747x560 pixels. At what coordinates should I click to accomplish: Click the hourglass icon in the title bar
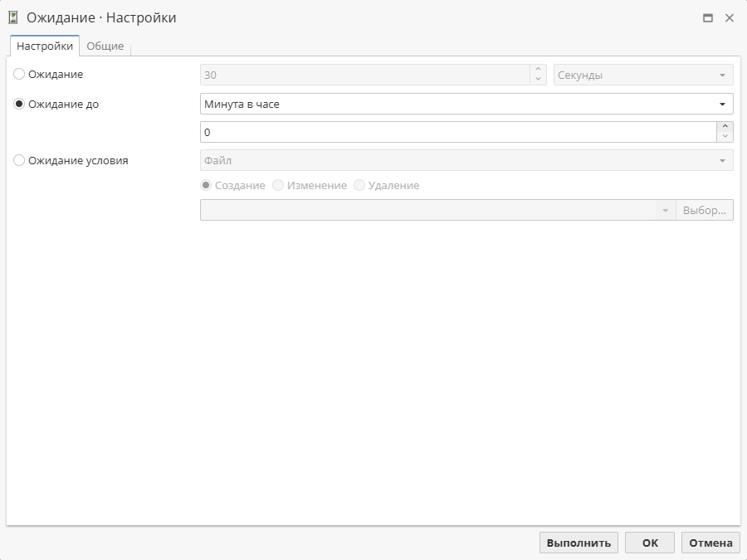[x=12, y=17]
